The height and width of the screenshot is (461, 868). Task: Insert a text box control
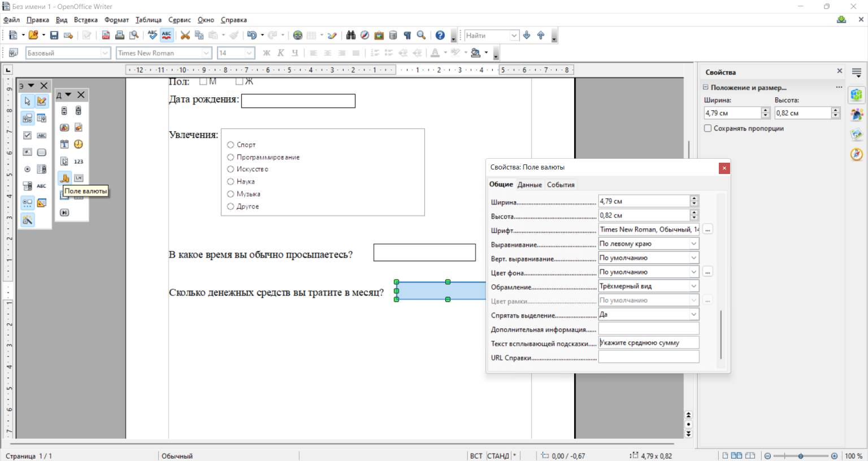point(42,135)
